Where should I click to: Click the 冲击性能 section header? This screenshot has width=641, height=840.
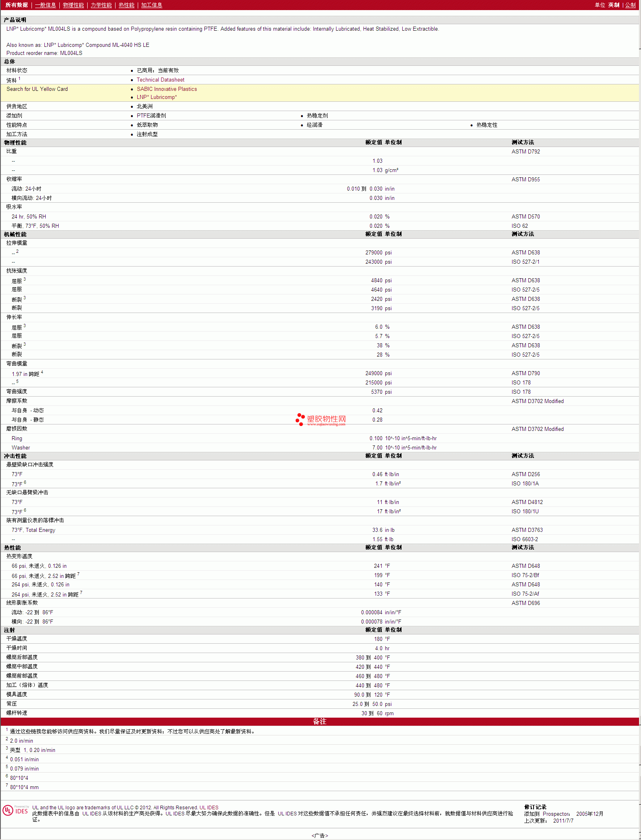[x=15, y=456]
